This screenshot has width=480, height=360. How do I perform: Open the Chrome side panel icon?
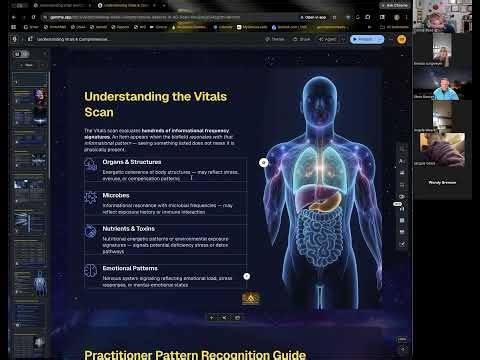(382, 17)
